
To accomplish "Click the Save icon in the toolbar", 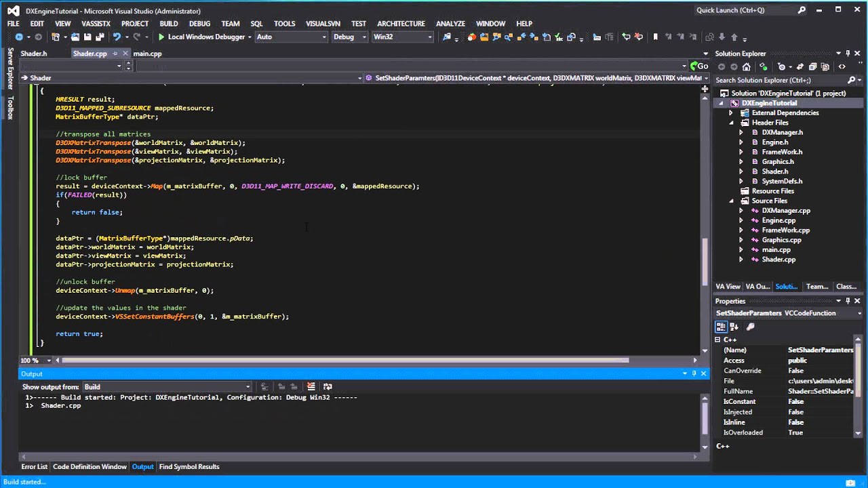I will pos(87,37).
